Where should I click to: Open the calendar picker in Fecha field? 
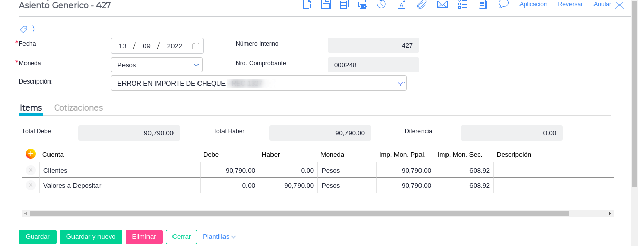pyautogui.click(x=195, y=46)
